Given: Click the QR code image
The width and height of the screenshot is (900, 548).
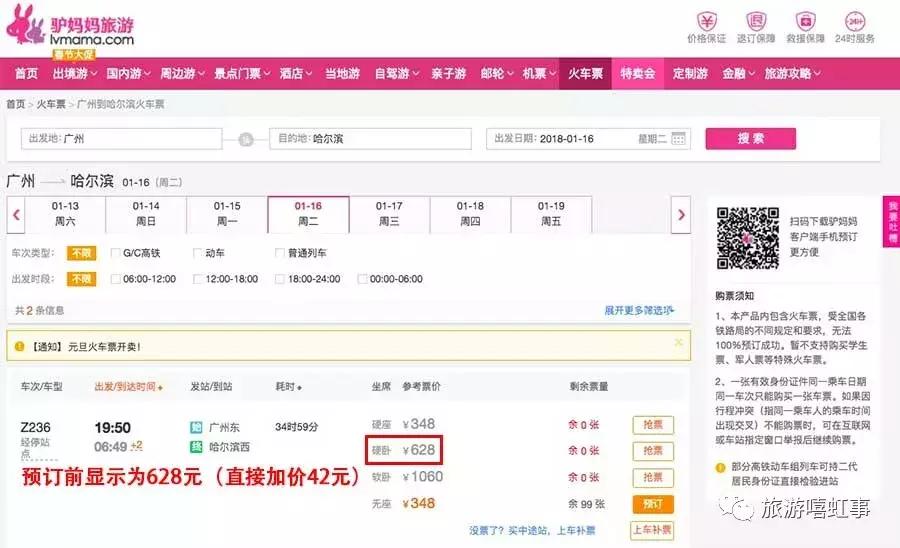Looking at the screenshot, I should pos(747,238).
